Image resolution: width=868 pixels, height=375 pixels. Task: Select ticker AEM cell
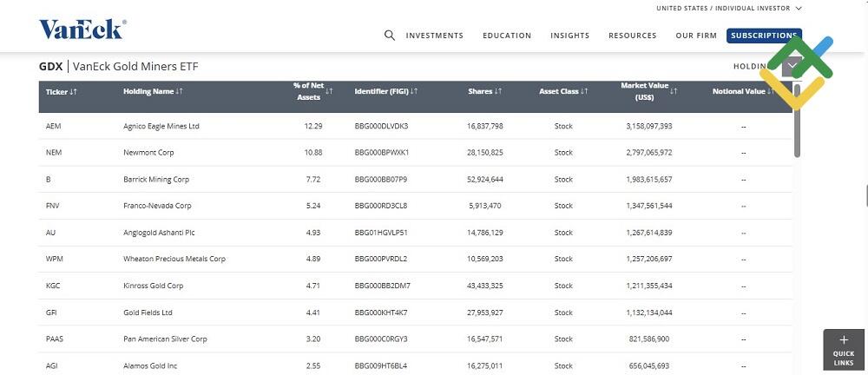[54, 126]
